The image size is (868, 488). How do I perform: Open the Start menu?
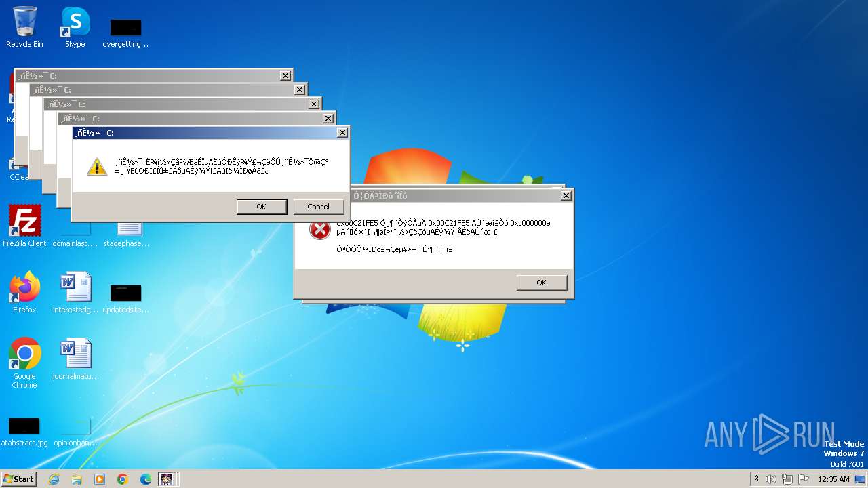click(x=18, y=479)
